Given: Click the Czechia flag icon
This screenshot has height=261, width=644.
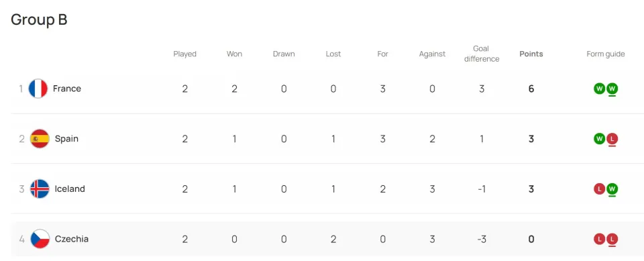Looking at the screenshot, I should click(x=40, y=240).
